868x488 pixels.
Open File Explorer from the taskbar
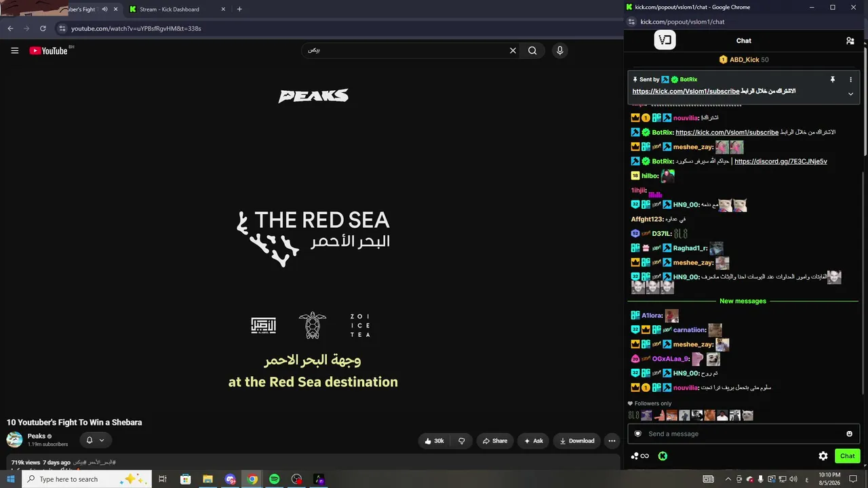pyautogui.click(x=208, y=479)
